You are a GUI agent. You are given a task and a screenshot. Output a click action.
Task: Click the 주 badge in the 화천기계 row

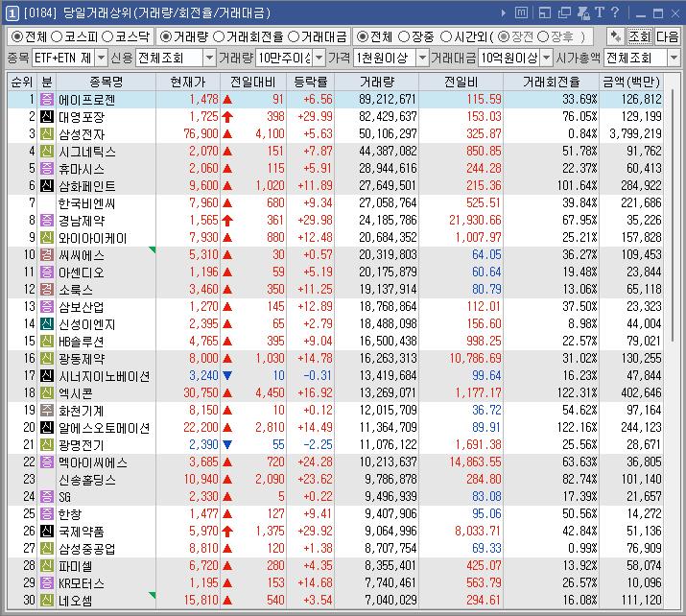click(x=47, y=410)
